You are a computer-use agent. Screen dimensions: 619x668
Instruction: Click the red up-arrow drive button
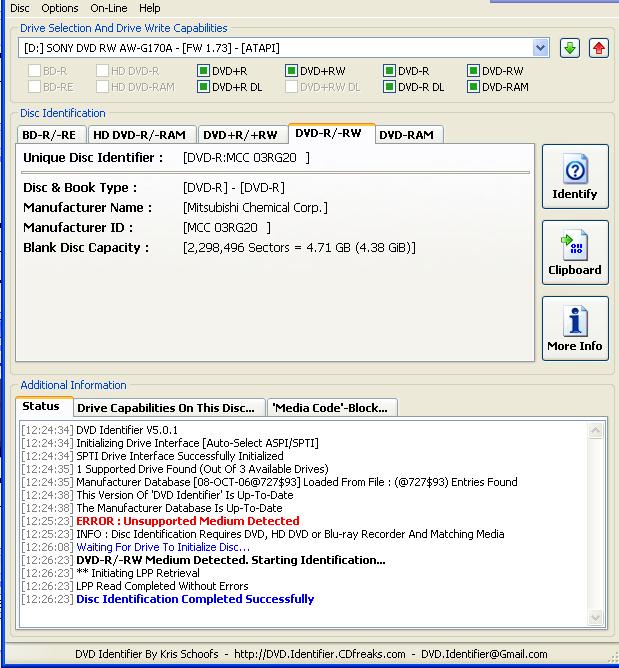click(x=599, y=48)
